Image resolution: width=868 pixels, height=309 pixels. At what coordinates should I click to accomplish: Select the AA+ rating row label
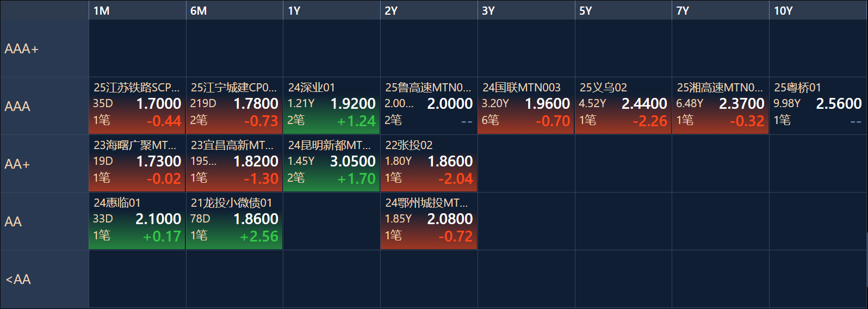45,164
